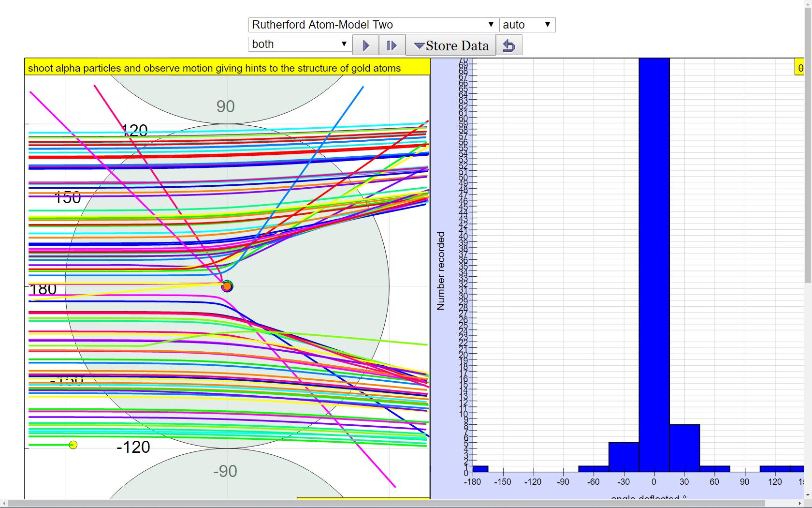Expand the both view selector

pyautogui.click(x=300, y=44)
